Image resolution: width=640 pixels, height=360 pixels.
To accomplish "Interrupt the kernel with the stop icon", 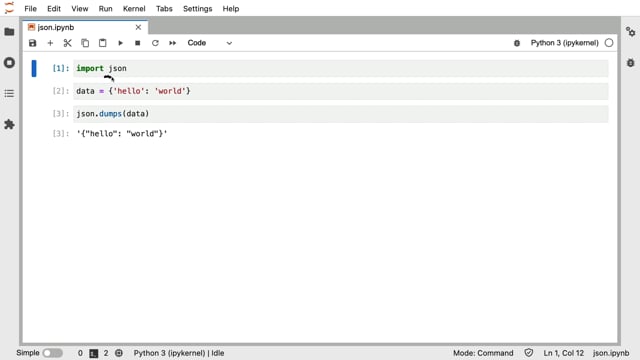I will click(x=138, y=43).
